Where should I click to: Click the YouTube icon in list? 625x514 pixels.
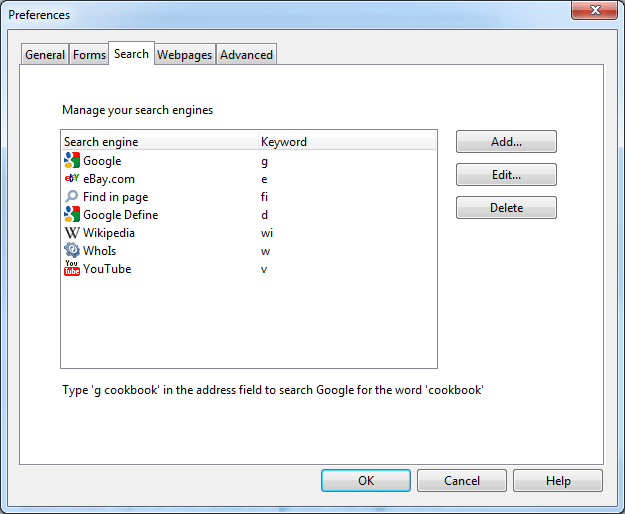point(71,269)
